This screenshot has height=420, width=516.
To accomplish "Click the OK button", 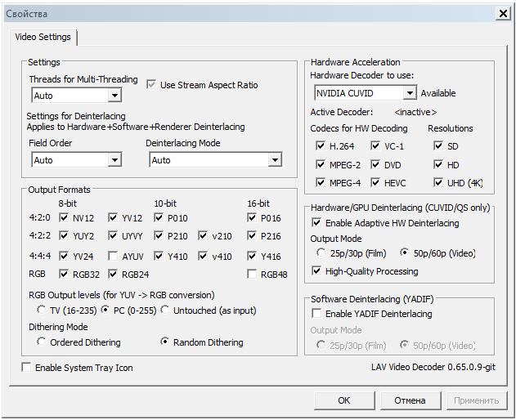I will pyautogui.click(x=344, y=400).
